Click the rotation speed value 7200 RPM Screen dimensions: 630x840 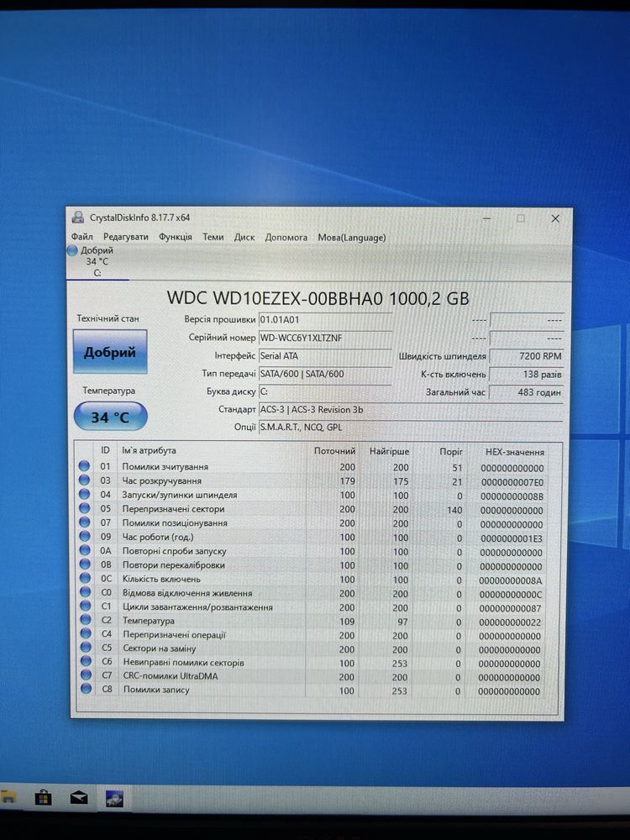[x=527, y=356]
